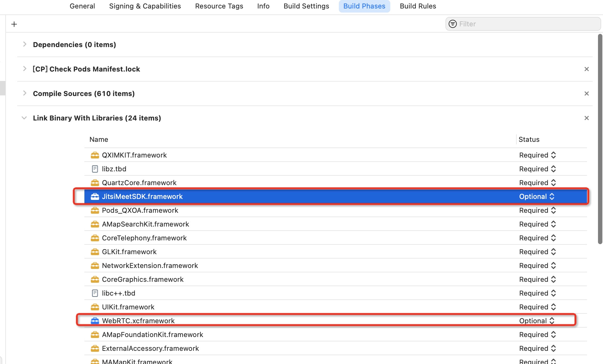Expand the Dependencies section

(25, 44)
